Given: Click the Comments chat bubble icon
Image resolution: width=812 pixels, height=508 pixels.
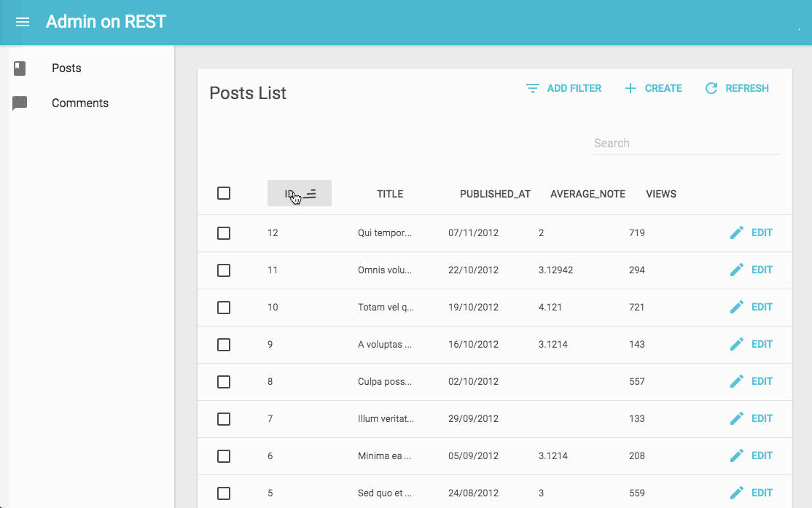Looking at the screenshot, I should 20,103.
